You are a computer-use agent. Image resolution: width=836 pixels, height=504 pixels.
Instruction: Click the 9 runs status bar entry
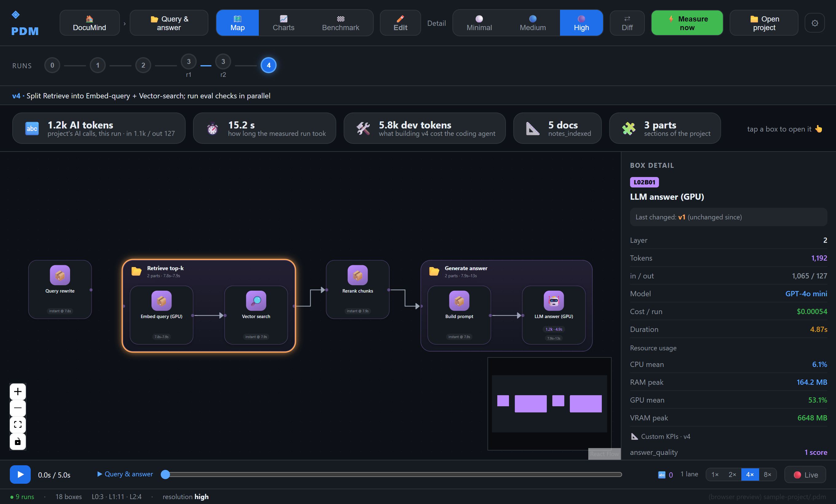(x=22, y=497)
